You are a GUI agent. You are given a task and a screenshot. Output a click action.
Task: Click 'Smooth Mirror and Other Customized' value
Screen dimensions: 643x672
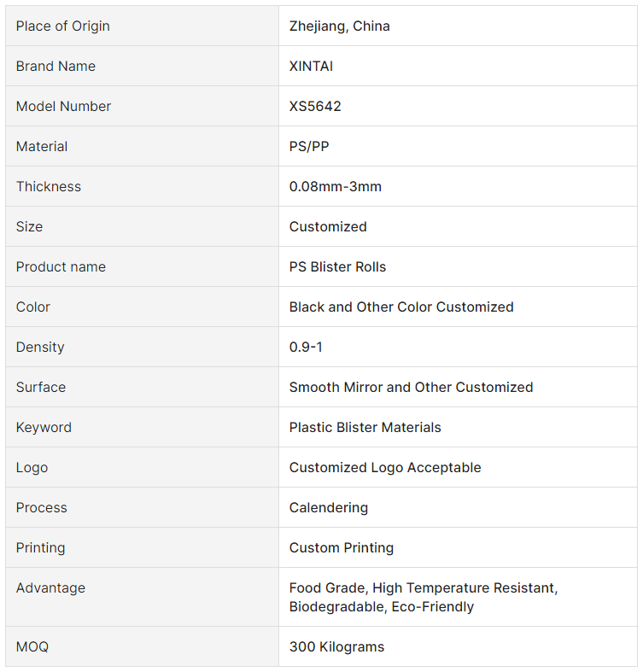coord(411,387)
